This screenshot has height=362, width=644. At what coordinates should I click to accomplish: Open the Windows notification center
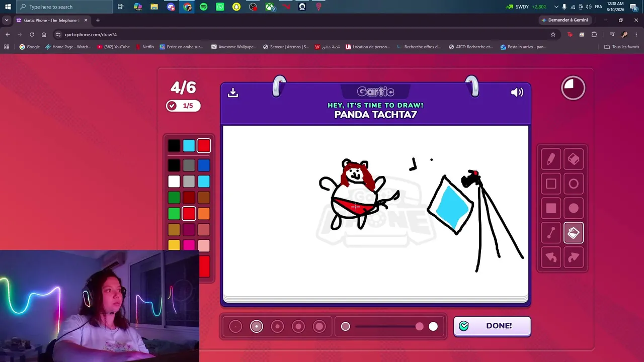point(634,7)
